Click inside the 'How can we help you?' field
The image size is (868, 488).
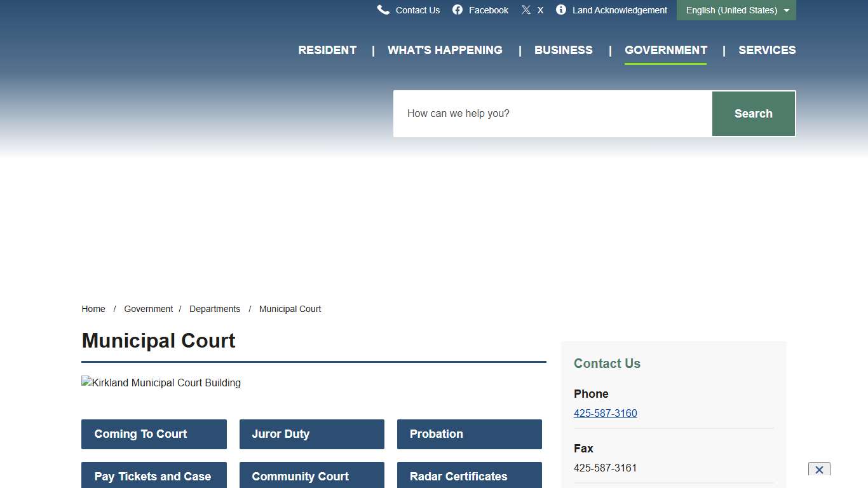[552, 113]
